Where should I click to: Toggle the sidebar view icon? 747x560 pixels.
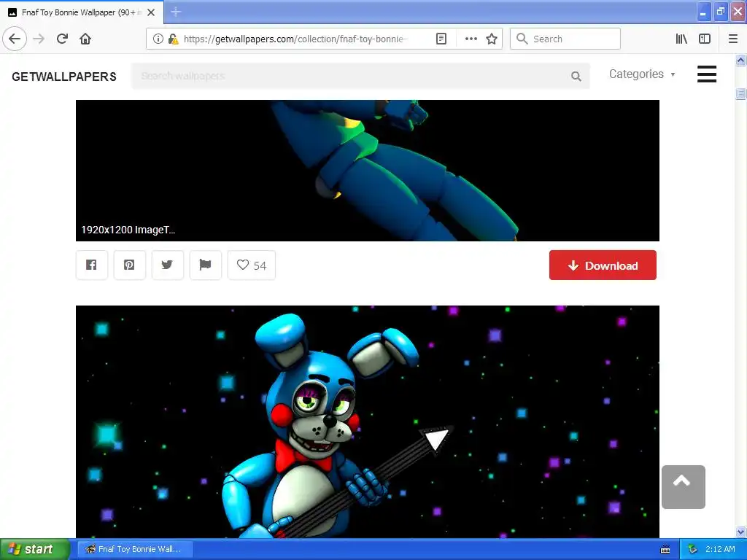point(705,39)
